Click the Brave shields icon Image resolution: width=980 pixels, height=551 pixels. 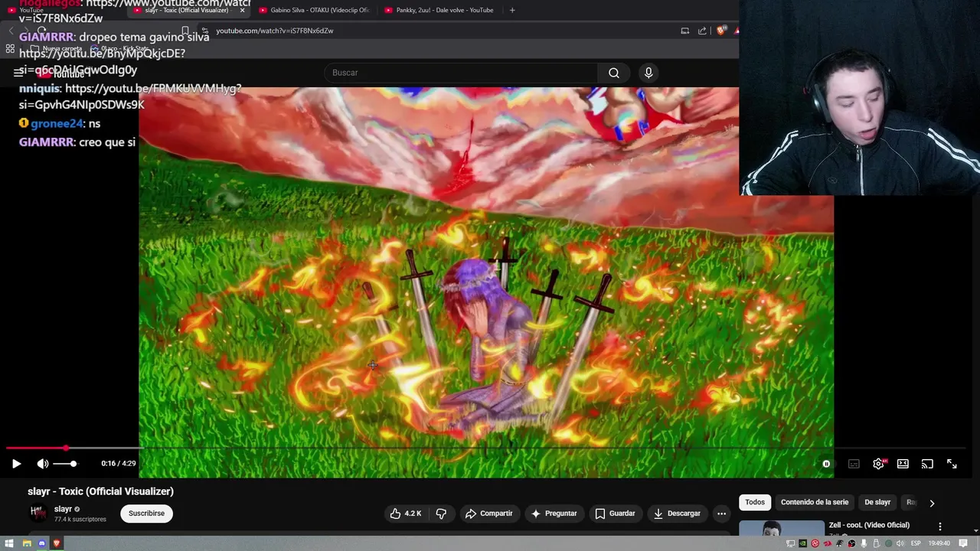(721, 31)
